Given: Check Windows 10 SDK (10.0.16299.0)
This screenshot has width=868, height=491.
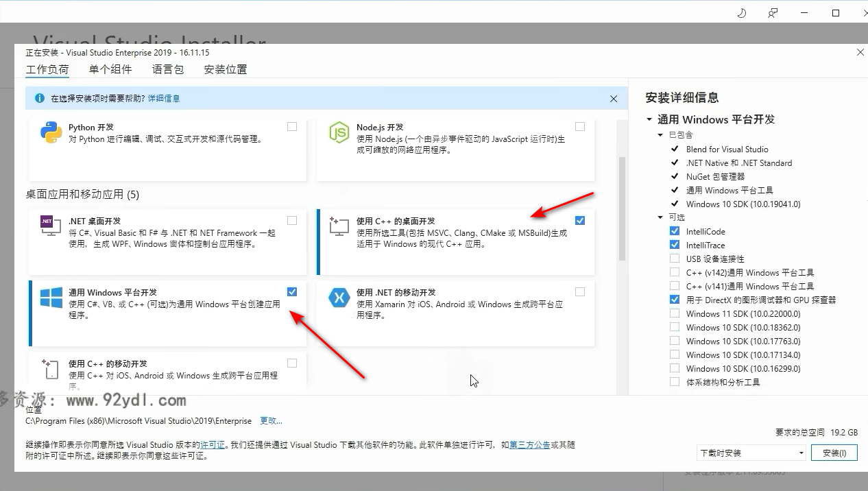Looking at the screenshot, I should [x=675, y=368].
